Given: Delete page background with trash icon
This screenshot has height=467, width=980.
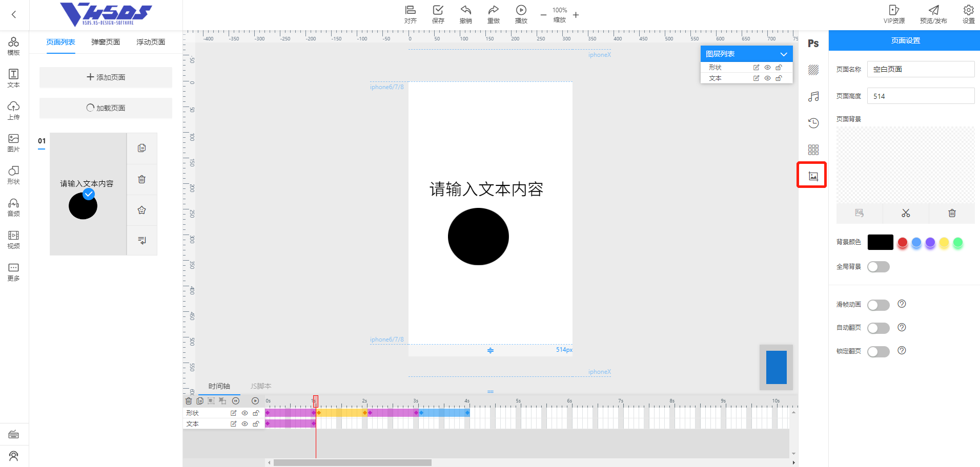Looking at the screenshot, I should pyautogui.click(x=952, y=213).
